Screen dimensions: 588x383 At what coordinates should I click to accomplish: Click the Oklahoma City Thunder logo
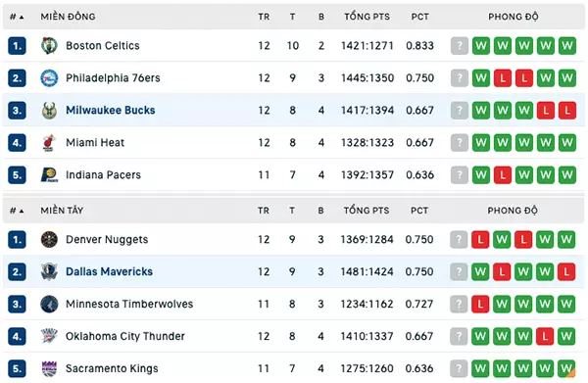coord(49,336)
